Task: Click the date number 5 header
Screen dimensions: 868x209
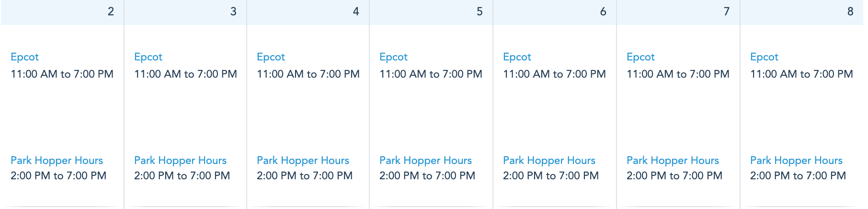Action: [480, 12]
